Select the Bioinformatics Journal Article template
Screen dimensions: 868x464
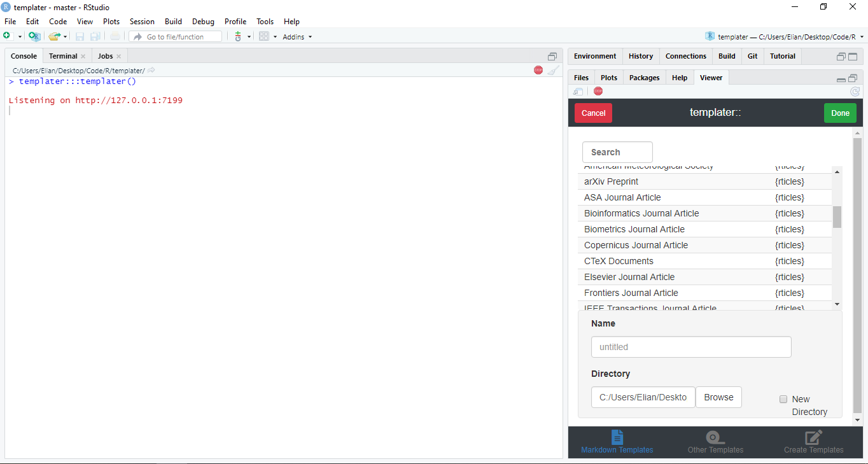point(704,213)
